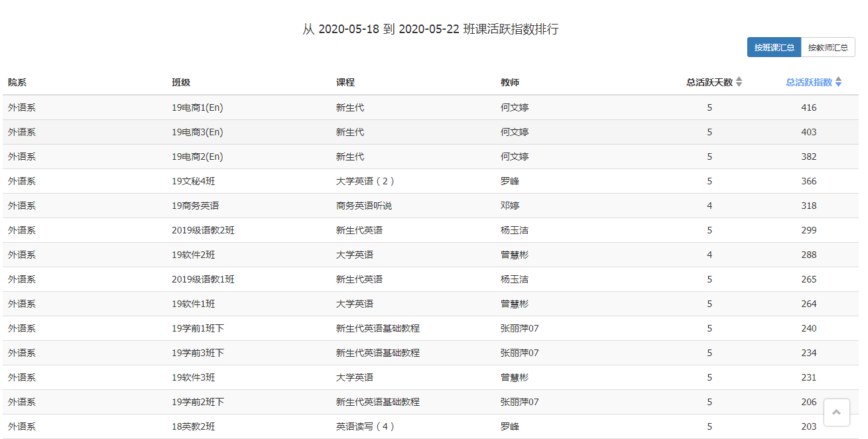Select the 18英教2班 class row
868x439 pixels.
coord(430,426)
